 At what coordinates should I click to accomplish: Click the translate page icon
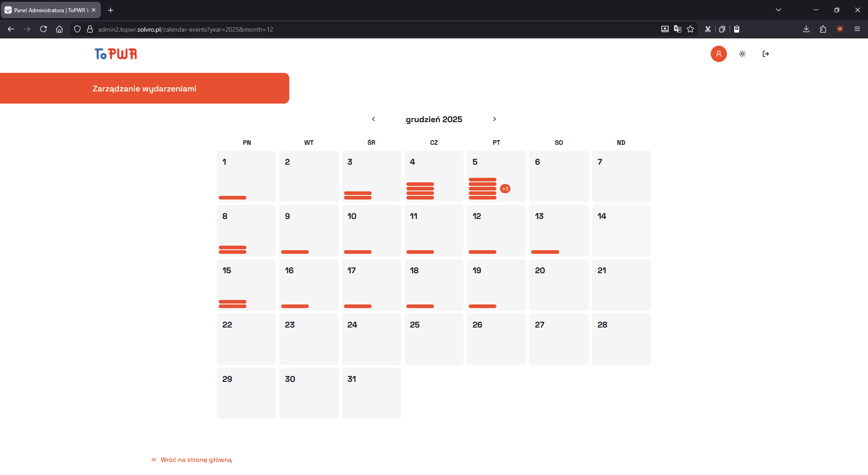tap(678, 29)
